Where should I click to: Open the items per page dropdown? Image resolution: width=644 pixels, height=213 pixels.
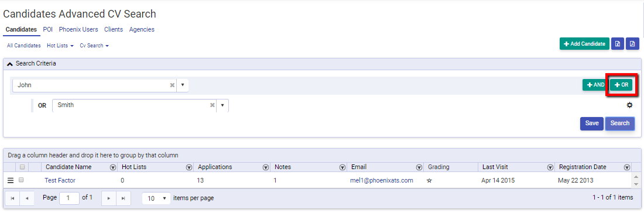coord(156,198)
